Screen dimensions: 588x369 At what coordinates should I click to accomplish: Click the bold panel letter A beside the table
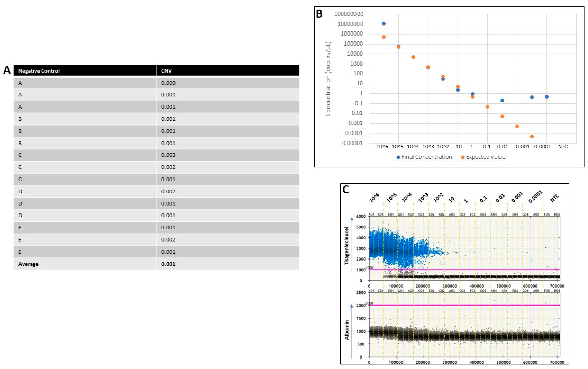click(7, 70)
